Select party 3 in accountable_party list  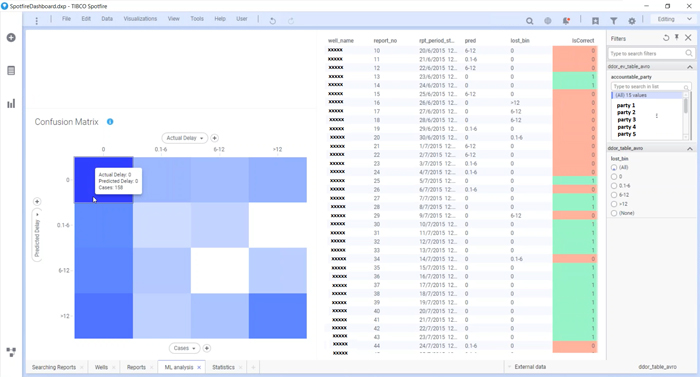click(626, 120)
